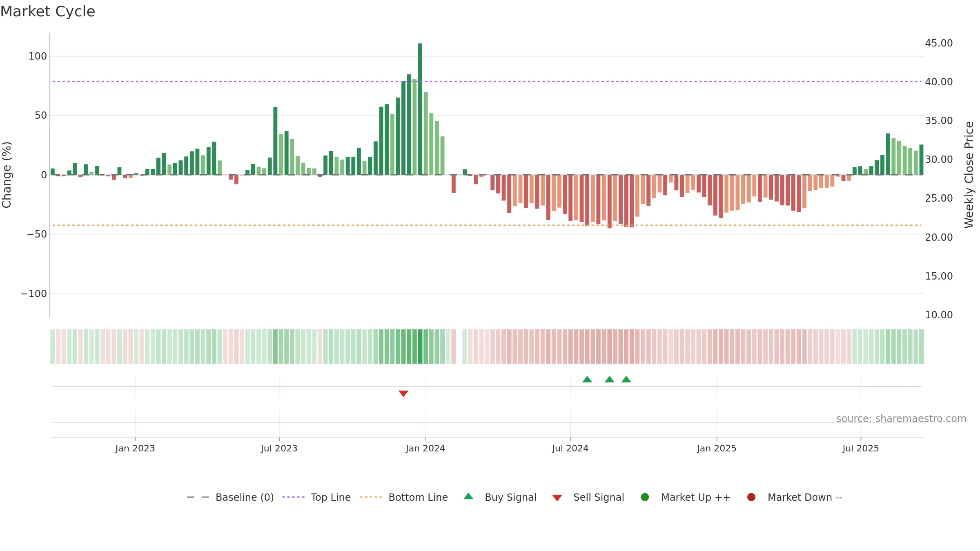Screen dimensions: 980x551
Task: Click the Jul 2023 axis label
Action: point(279,448)
